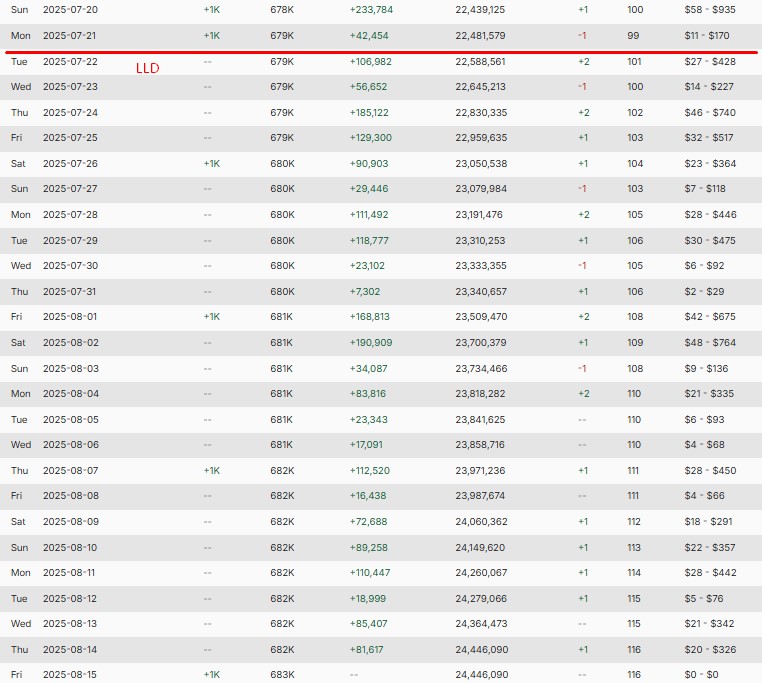Viewport: 762px width, 683px height.
Task: Select views gain +168,813
Action: coord(370,316)
